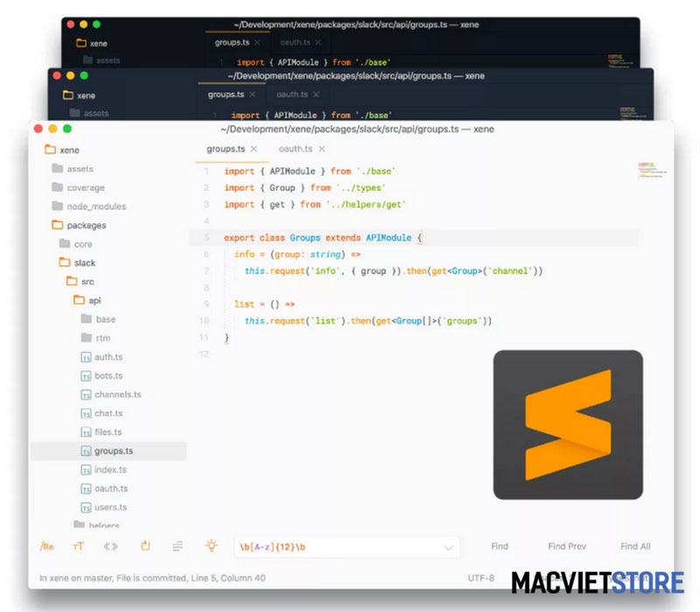Focus the find pattern input field
Screen dimensions: 700x612
[346, 547]
